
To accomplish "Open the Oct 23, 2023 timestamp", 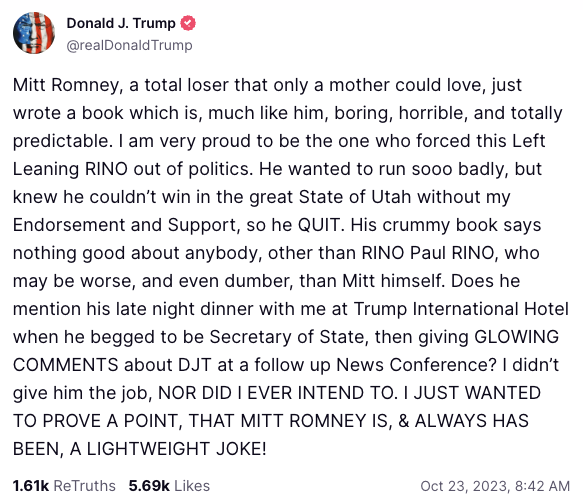I will click(495, 486).
